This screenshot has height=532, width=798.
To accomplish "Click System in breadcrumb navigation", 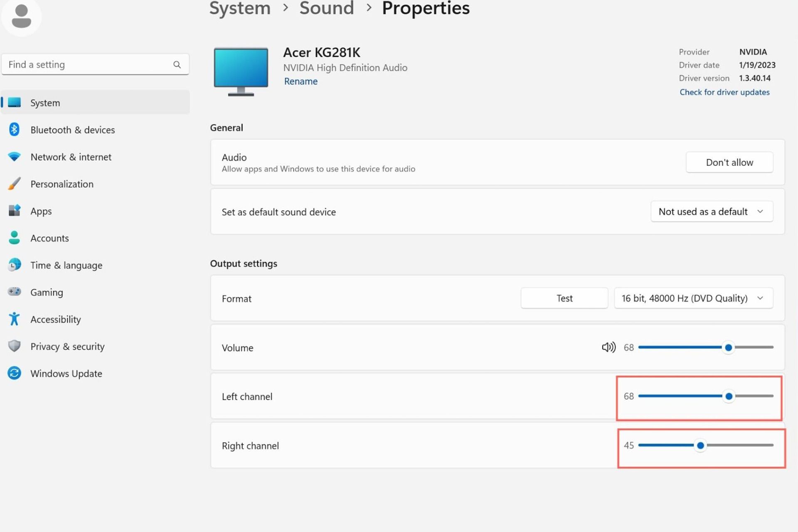I will click(x=240, y=9).
